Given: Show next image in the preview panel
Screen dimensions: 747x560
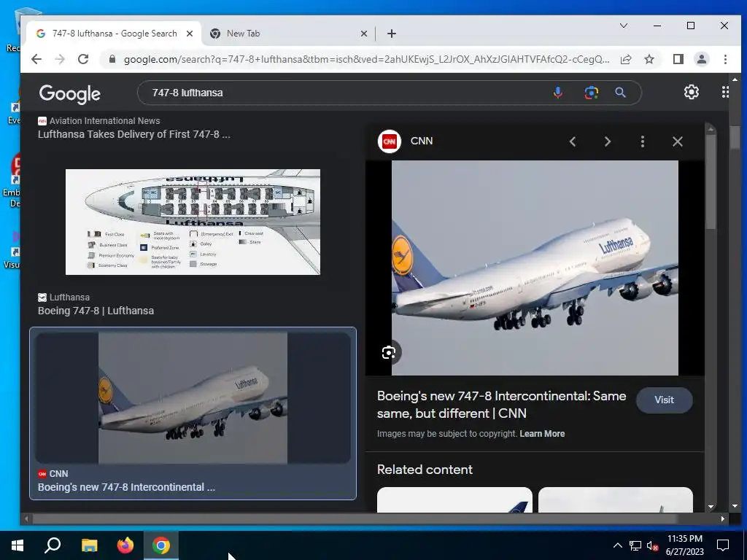Looking at the screenshot, I should click(608, 141).
